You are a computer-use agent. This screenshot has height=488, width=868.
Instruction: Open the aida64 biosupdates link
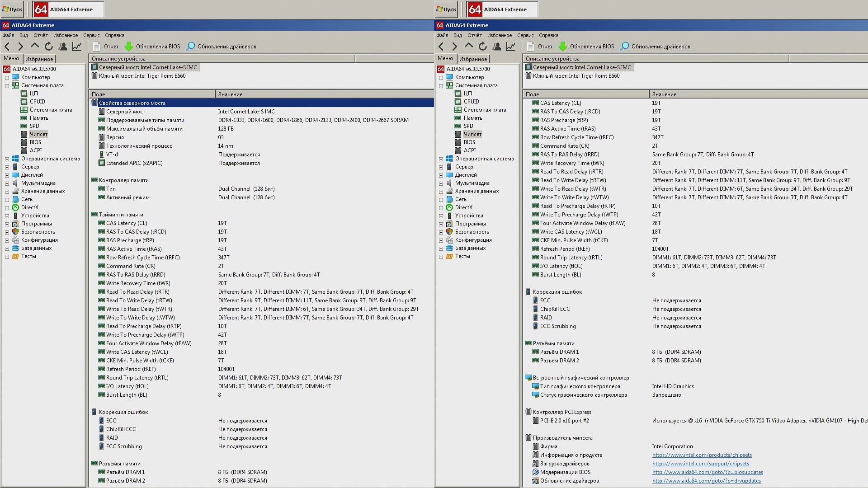(707, 472)
